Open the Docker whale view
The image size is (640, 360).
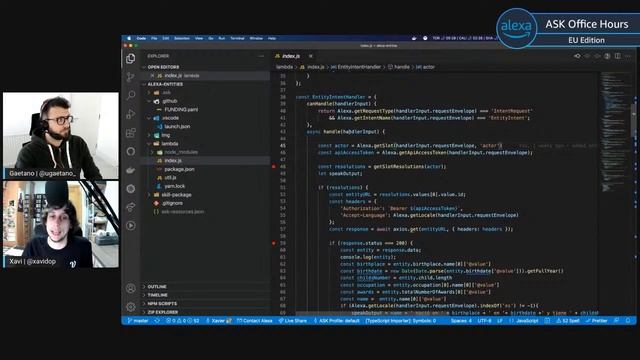(131, 170)
